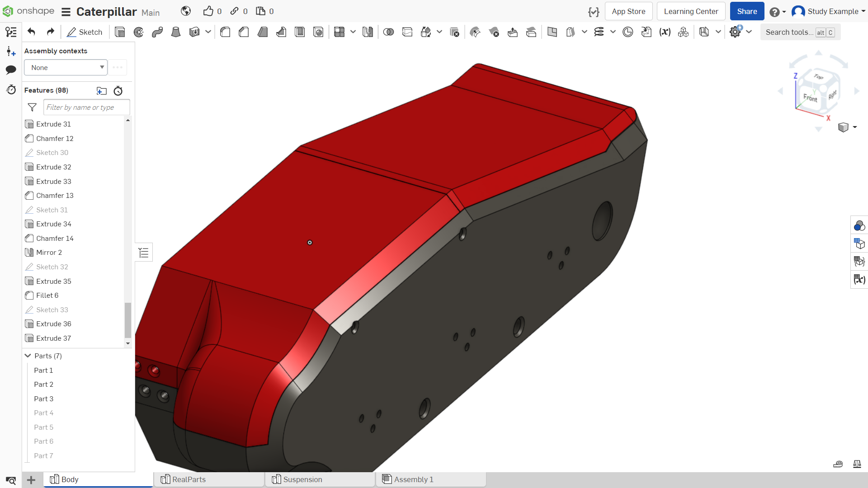Toggle the collapsed feature list flyout button
This screenshot has width=868, height=488.
pos(144,253)
